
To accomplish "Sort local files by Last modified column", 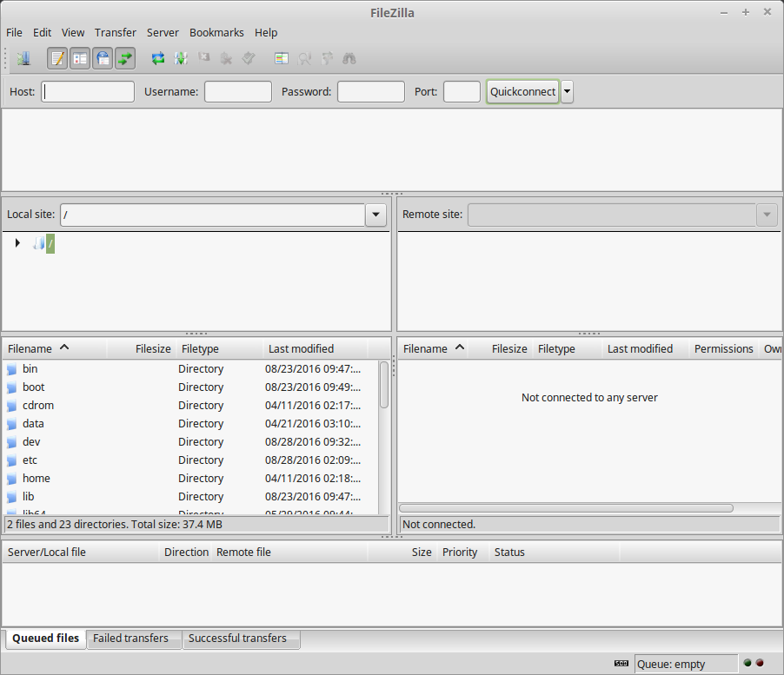I will (301, 349).
